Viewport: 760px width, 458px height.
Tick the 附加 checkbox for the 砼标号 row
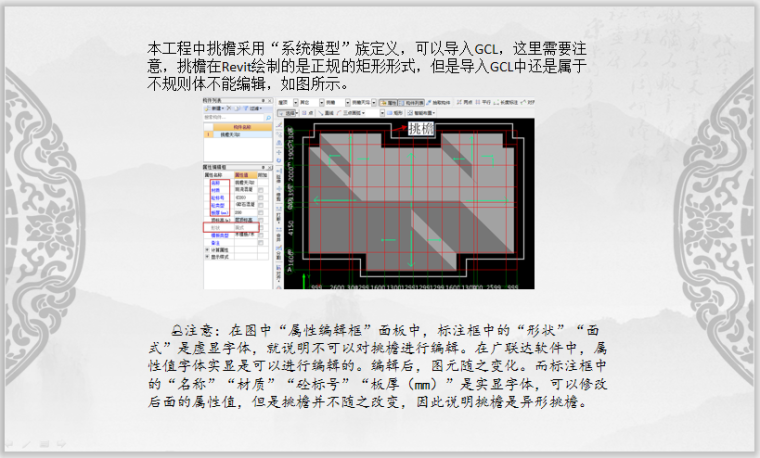click(x=261, y=197)
